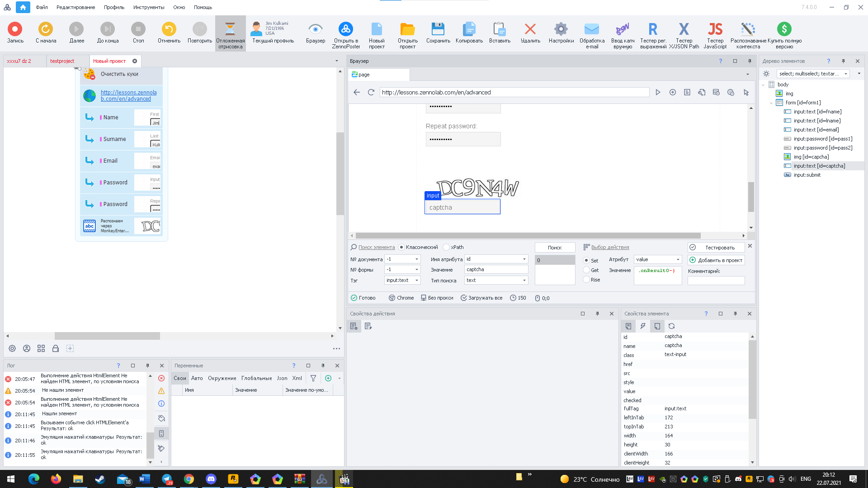Toggle info filter in Лог panel
Viewport: 868px width, 488px height.
tap(161, 404)
